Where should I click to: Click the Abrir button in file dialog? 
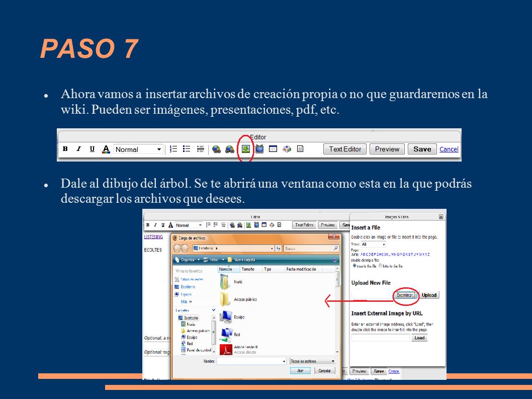click(x=300, y=370)
